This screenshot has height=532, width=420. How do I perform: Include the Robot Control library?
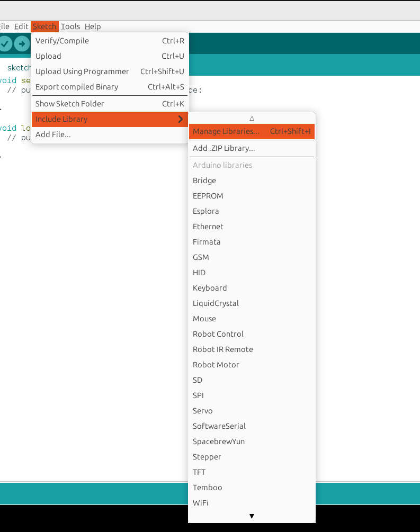[x=252, y=334]
